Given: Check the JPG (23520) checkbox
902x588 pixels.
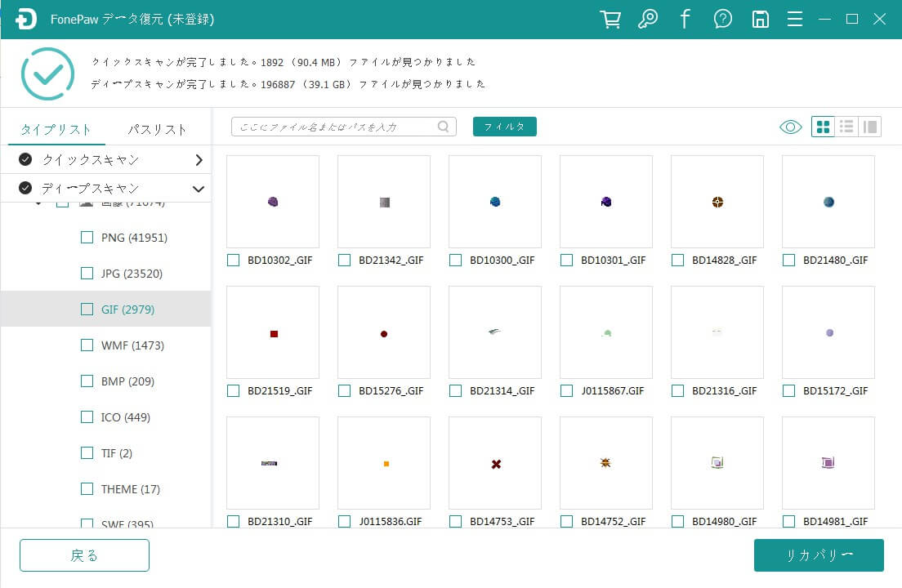Looking at the screenshot, I should click(87, 273).
